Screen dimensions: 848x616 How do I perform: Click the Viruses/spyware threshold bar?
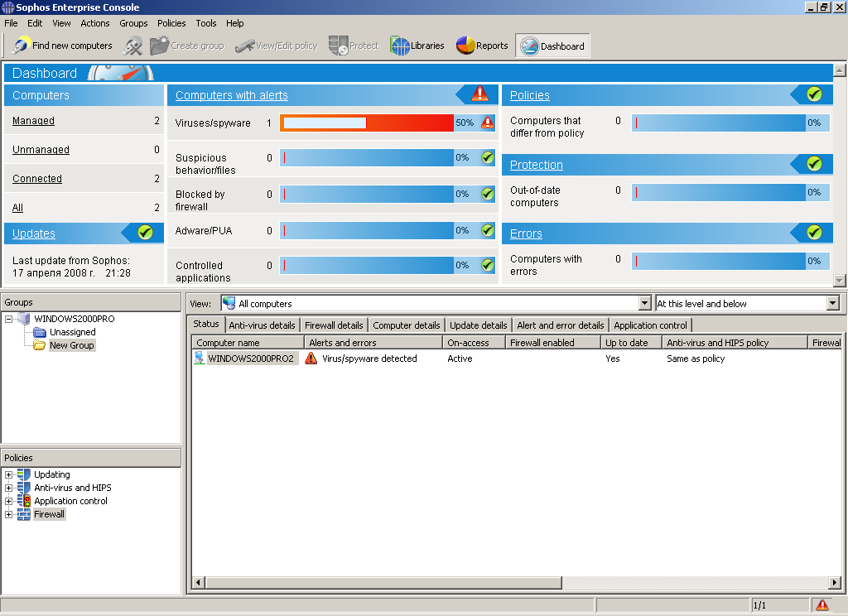tap(367, 123)
